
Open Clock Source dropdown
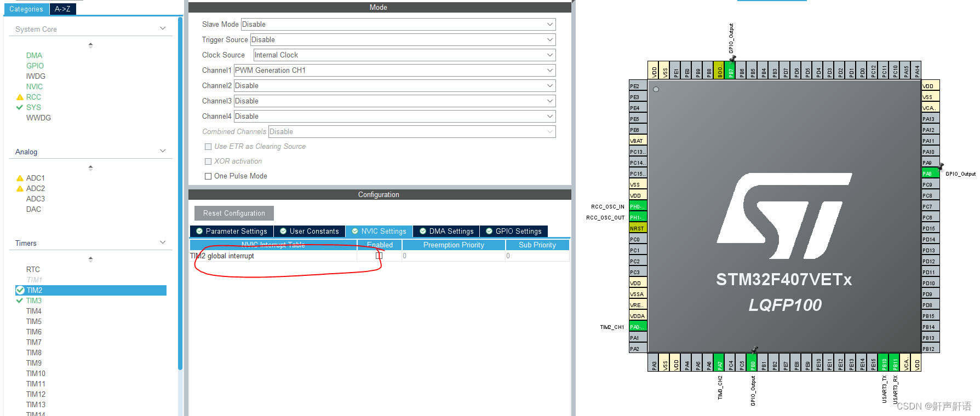404,55
